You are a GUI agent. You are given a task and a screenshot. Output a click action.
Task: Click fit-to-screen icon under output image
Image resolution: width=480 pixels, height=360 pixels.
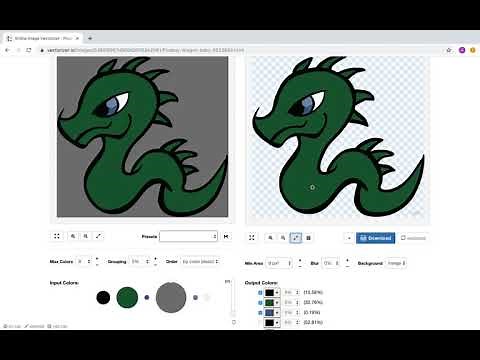click(x=252, y=238)
